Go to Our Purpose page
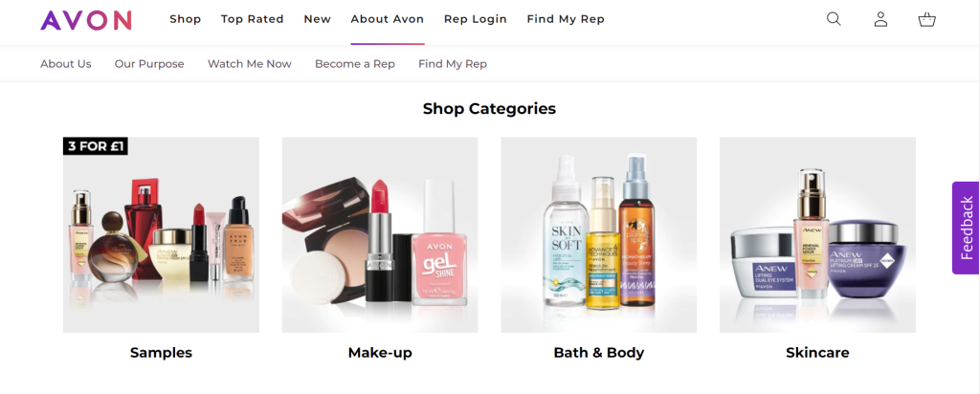Image resolution: width=980 pixels, height=394 pixels. pyautogui.click(x=149, y=64)
